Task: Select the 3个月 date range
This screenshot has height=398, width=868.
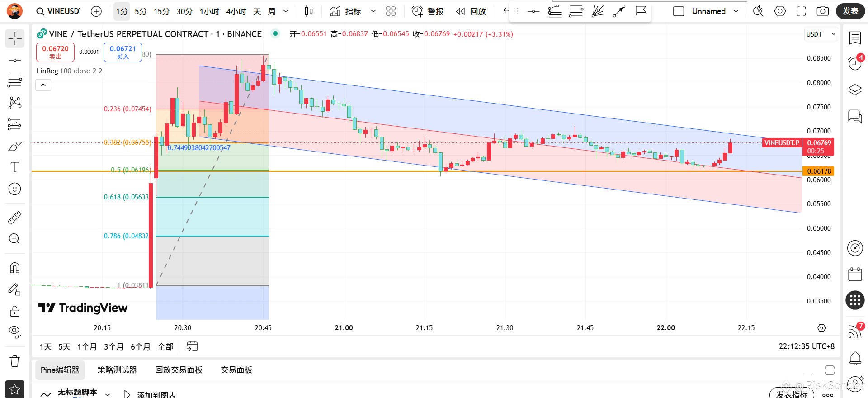Action: pyautogui.click(x=114, y=346)
